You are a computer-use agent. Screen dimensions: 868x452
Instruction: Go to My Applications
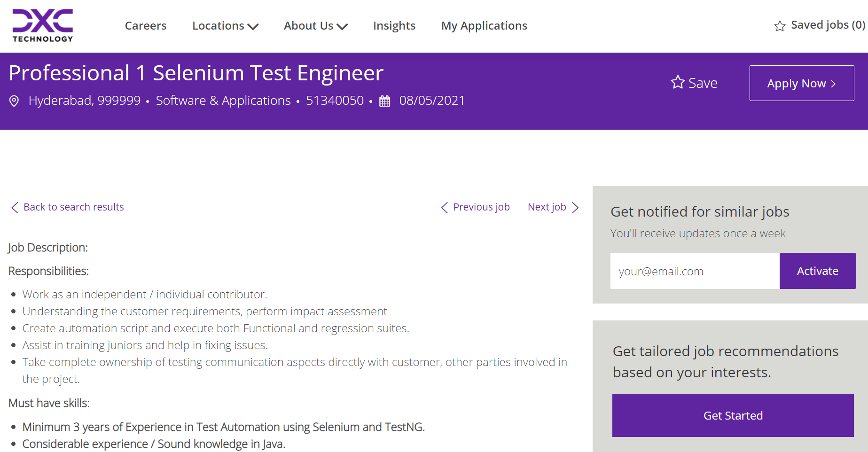484,26
